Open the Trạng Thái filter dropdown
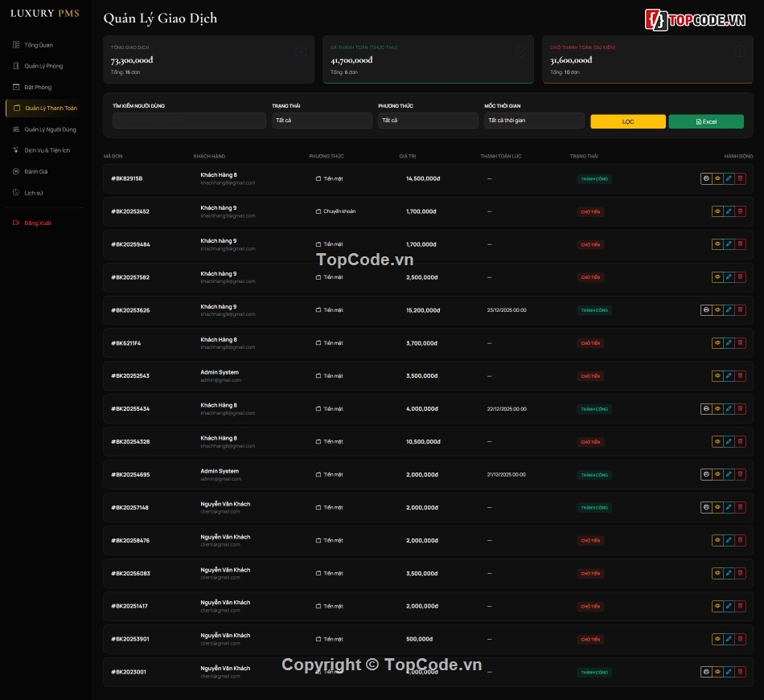Viewport: 764px width, 700px height. pos(322,121)
